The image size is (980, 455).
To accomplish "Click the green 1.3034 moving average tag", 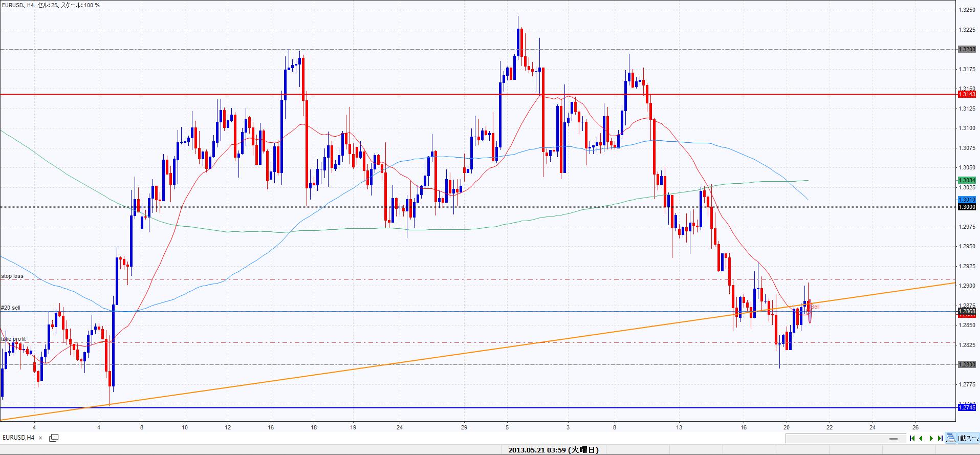I will click(x=967, y=180).
